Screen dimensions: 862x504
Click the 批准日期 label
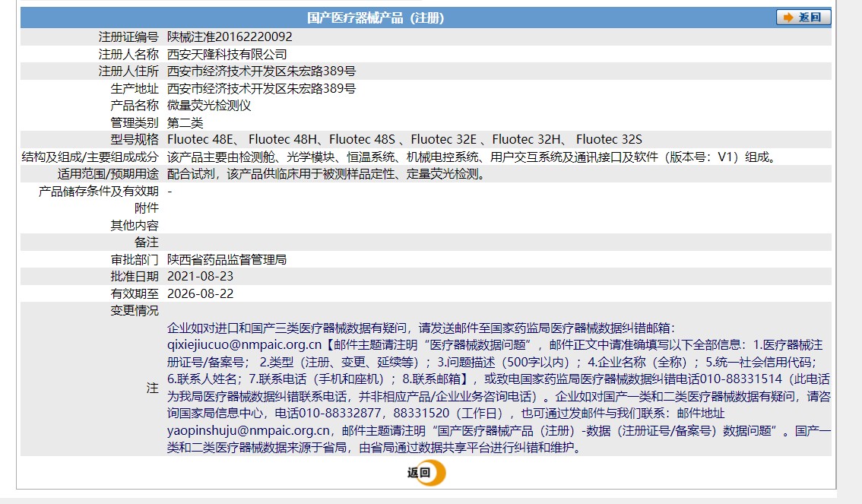coord(135,277)
